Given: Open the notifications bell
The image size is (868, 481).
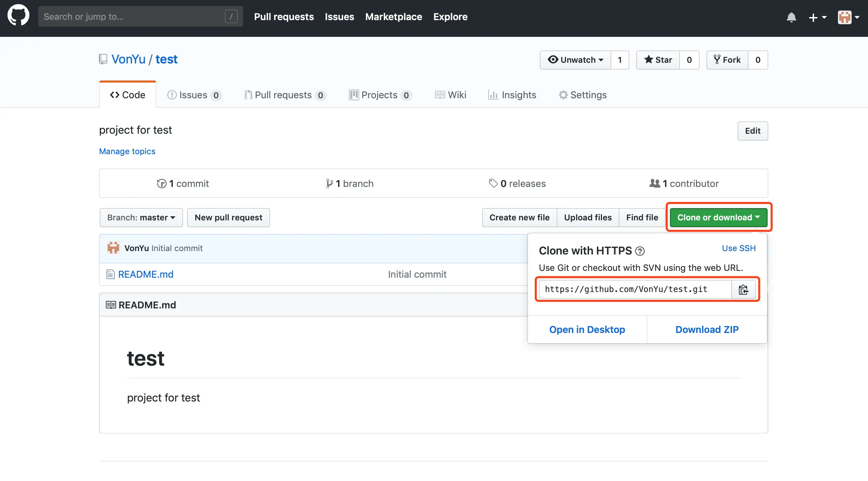Looking at the screenshot, I should [791, 17].
